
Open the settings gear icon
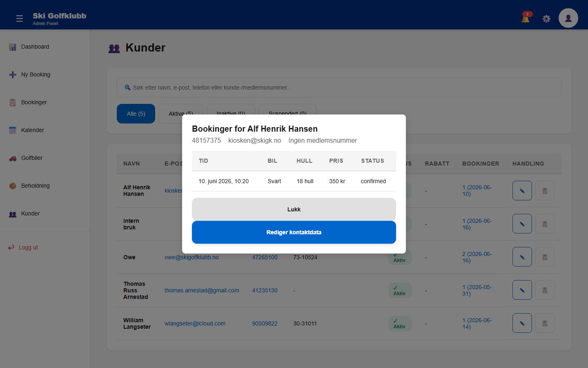pyautogui.click(x=546, y=19)
